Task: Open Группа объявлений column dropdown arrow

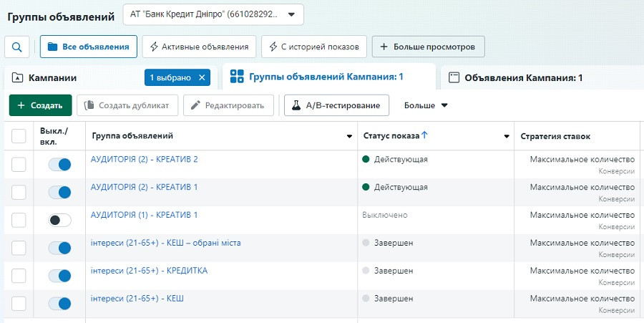Action: (349, 136)
